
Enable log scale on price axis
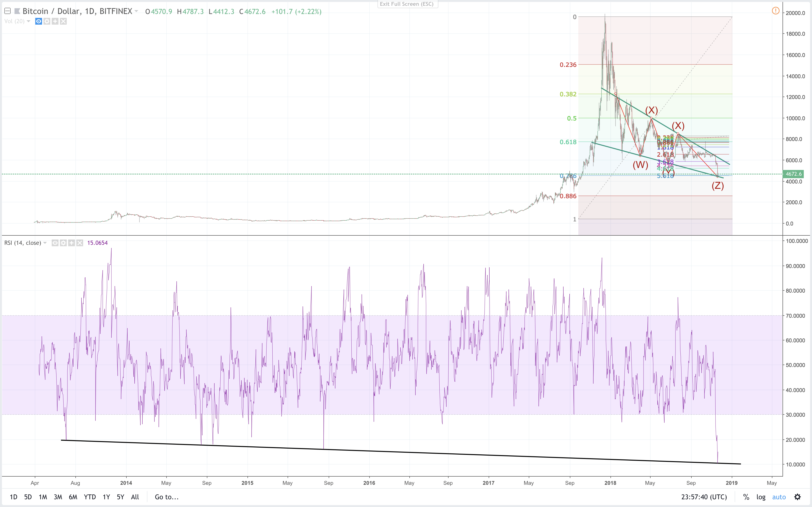(761, 497)
